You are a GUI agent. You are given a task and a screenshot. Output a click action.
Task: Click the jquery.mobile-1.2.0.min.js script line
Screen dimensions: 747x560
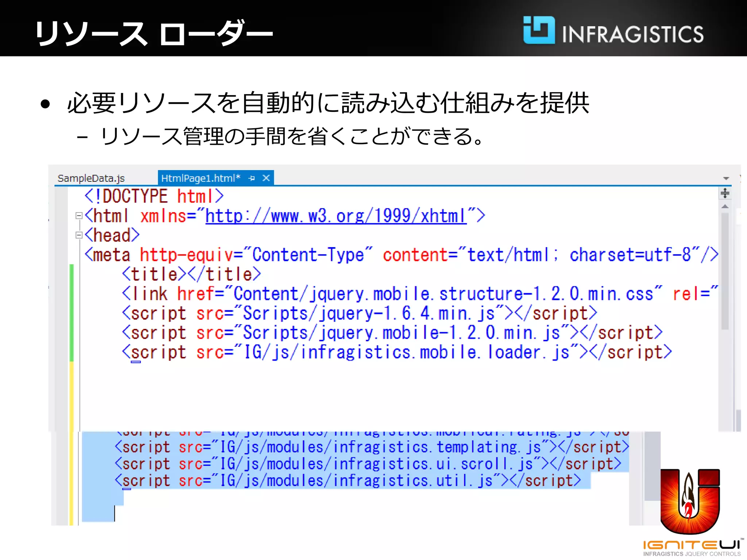click(x=392, y=333)
